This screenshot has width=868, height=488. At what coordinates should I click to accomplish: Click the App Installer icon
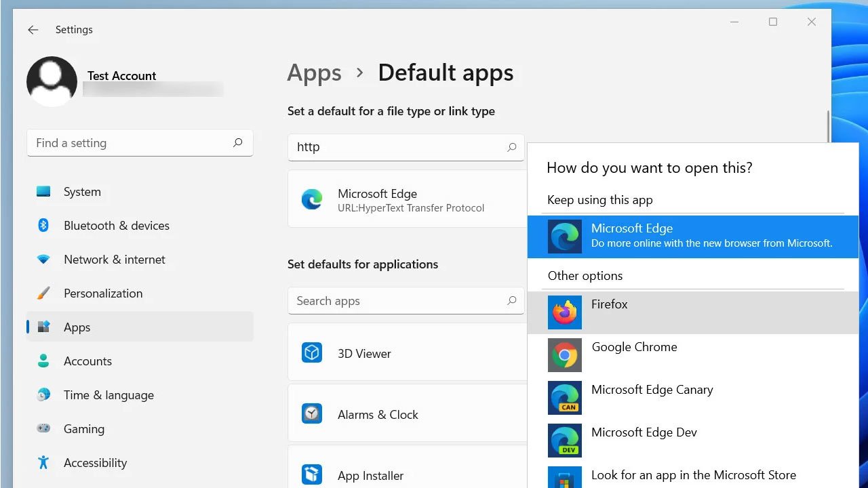point(312,474)
